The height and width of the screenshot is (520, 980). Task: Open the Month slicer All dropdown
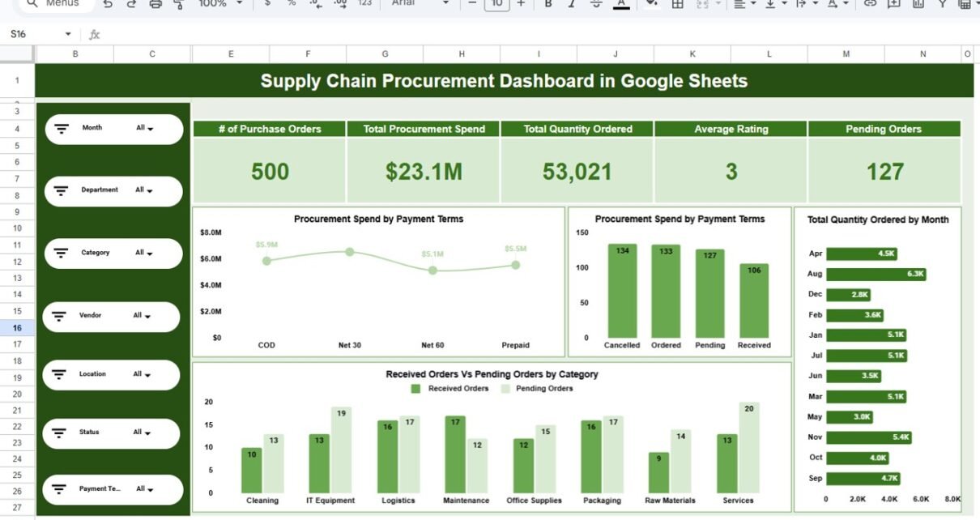(145, 128)
